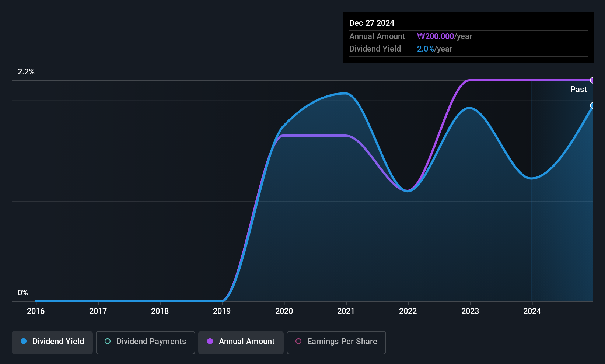Select the purple endpoint marker on Annual Amount line
This screenshot has width=605, height=364.
click(592, 80)
